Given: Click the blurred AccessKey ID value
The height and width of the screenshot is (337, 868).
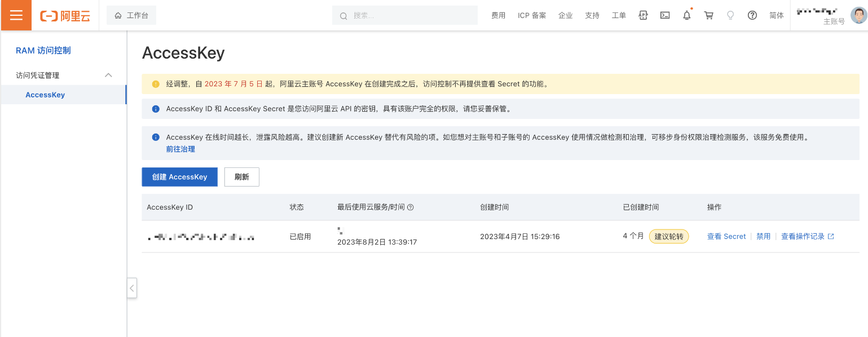Looking at the screenshot, I should 201,237.
